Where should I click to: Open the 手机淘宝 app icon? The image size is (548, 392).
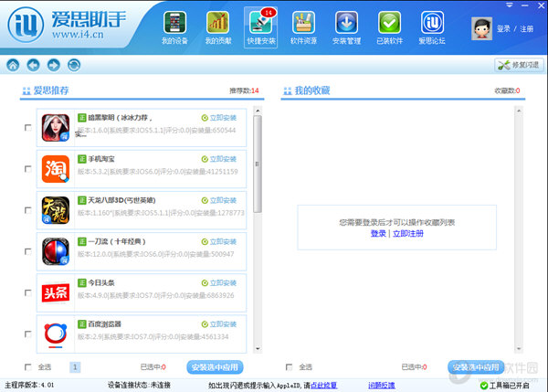point(56,169)
